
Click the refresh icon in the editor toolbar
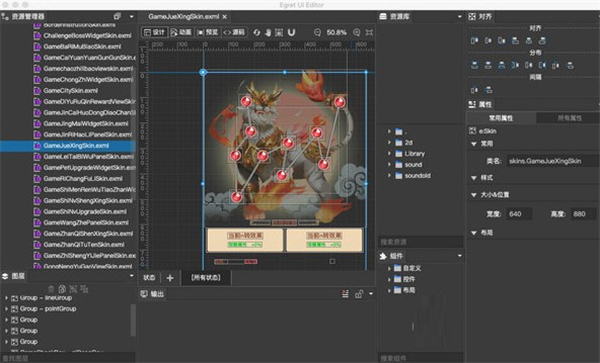tap(257, 33)
